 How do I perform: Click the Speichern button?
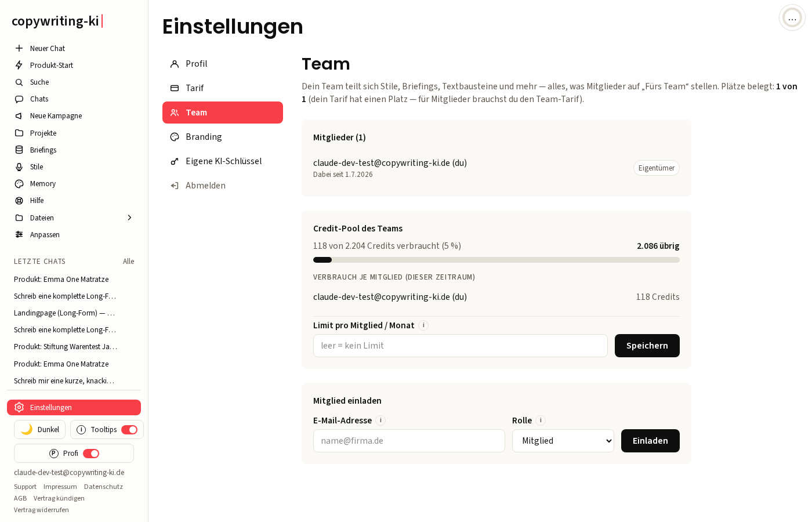[647, 346]
